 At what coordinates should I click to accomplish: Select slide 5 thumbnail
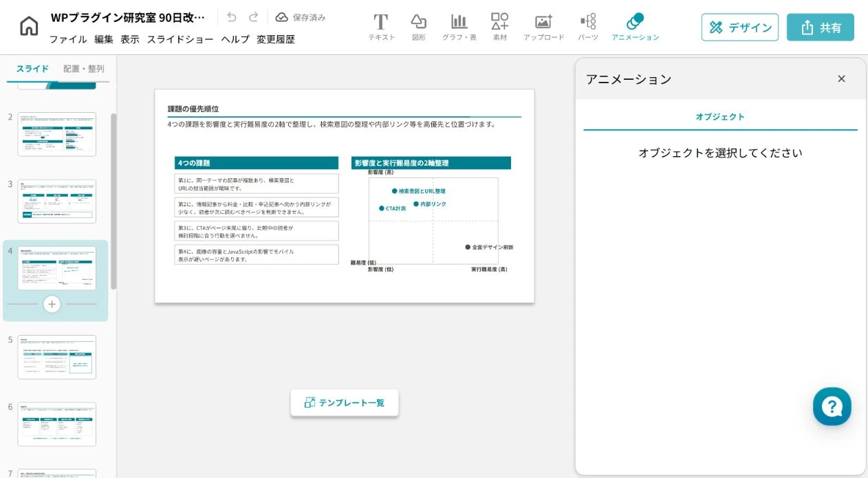point(57,357)
